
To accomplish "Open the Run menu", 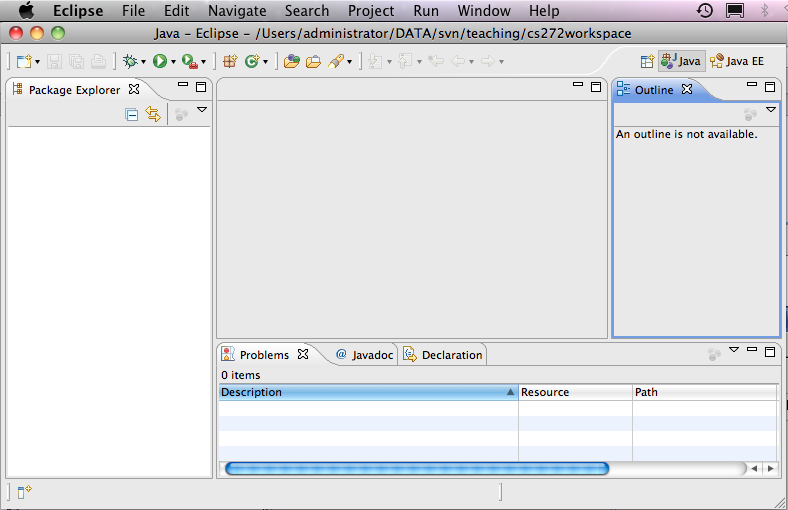I will tap(426, 11).
